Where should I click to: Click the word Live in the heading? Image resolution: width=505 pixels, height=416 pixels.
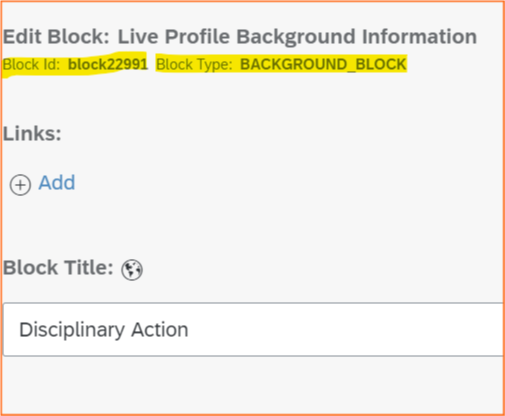138,36
